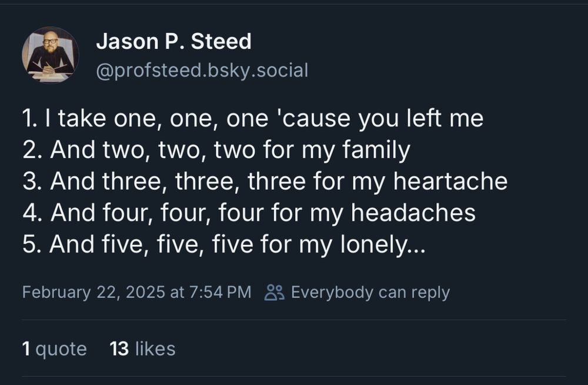Image resolution: width=588 pixels, height=385 pixels.
Task: Click the line ending with 'for my family'
Action: pos(216,150)
